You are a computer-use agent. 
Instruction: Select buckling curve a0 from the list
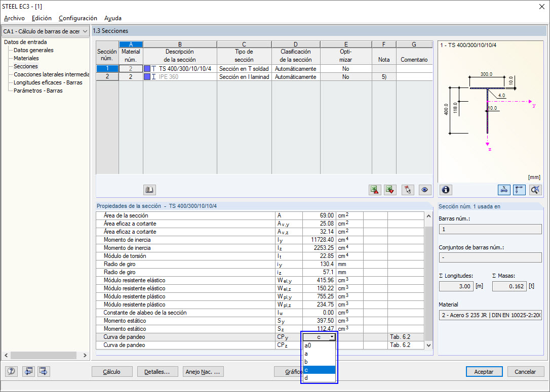(319, 345)
